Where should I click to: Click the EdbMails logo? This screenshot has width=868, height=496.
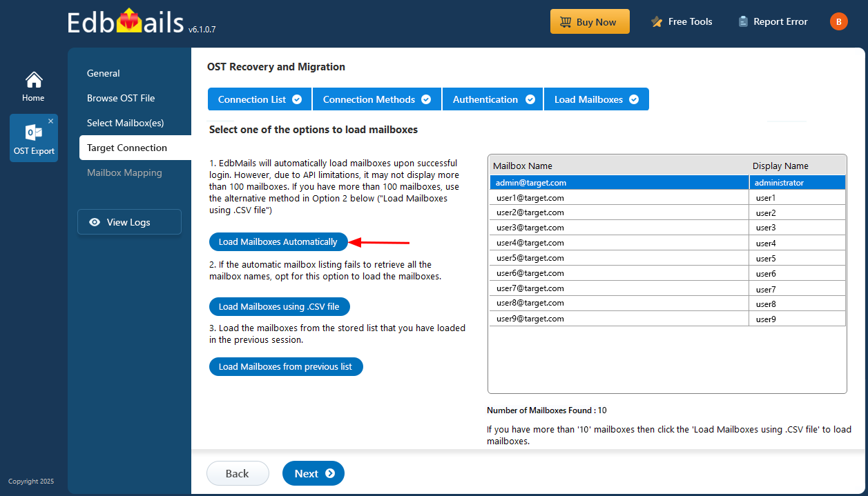click(126, 22)
